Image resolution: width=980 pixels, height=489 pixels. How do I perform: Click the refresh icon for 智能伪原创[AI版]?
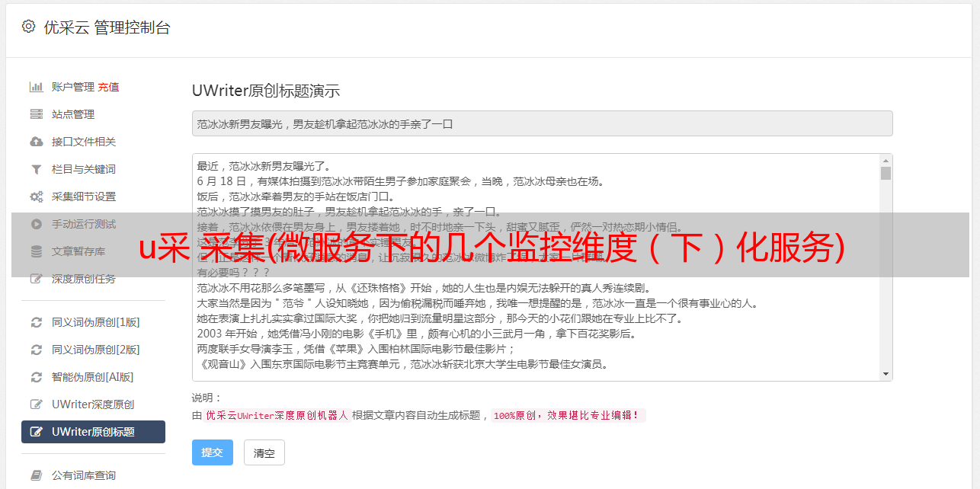36,377
